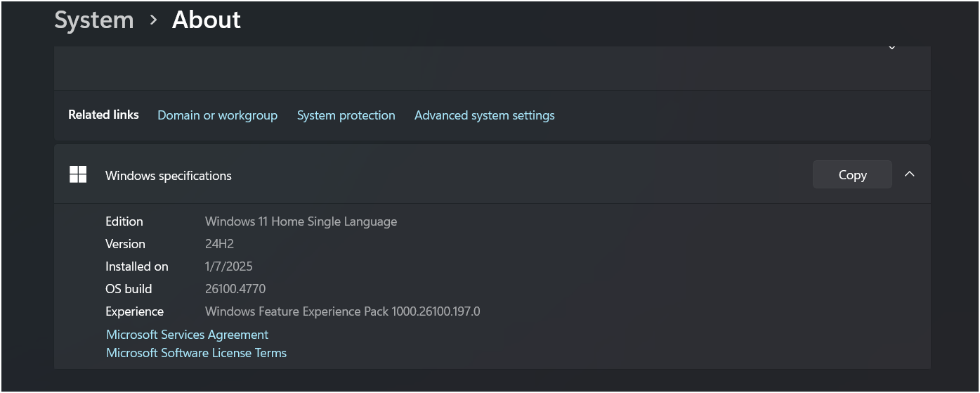Click the Edition field label
980x393 pixels.
124,221
